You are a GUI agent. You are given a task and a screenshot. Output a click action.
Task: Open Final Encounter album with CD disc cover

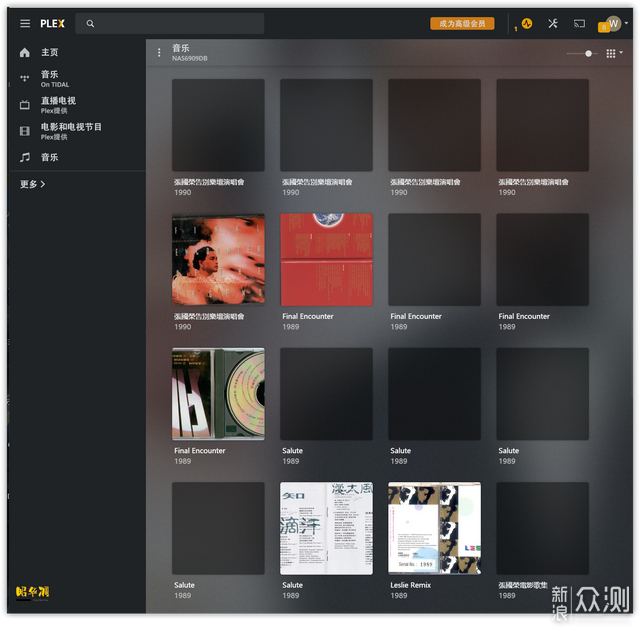218,394
